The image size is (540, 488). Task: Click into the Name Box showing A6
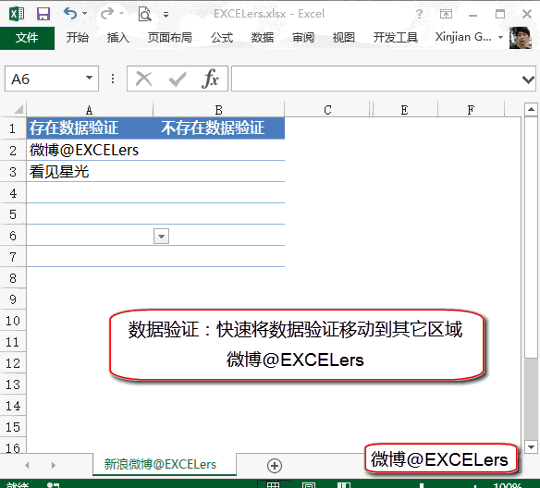pos(45,79)
